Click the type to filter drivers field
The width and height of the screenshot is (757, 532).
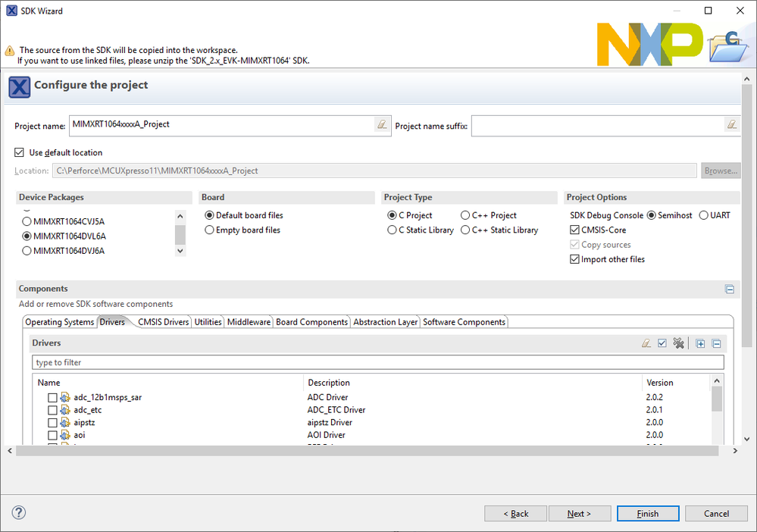(x=378, y=362)
